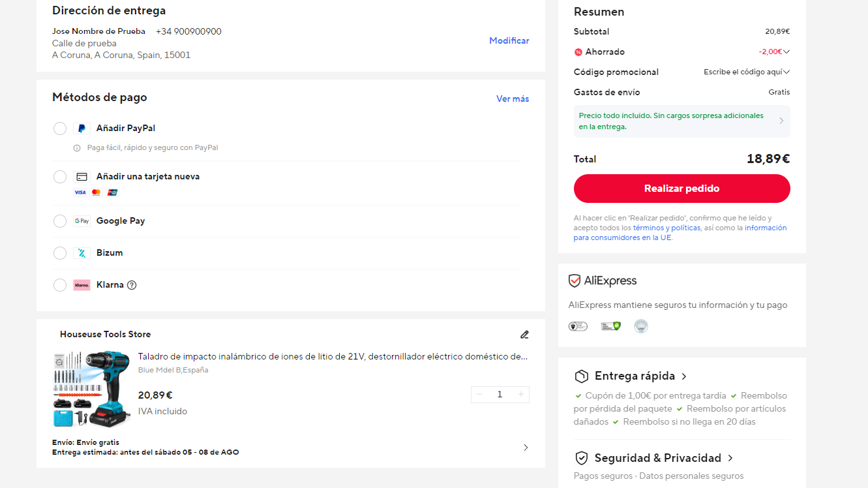Click the info icon beside PayPal description
This screenshot has width=868, height=488.
point(77,148)
